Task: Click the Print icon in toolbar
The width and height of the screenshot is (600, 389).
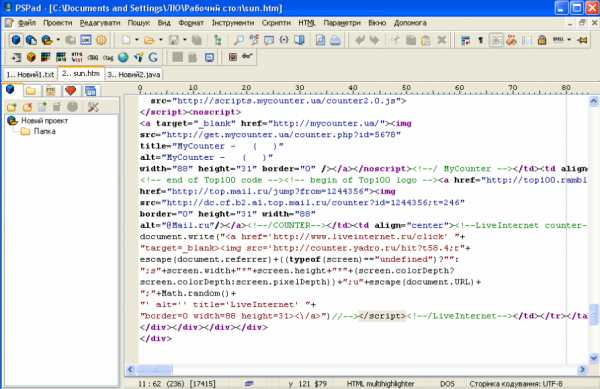Action: [x=335, y=40]
